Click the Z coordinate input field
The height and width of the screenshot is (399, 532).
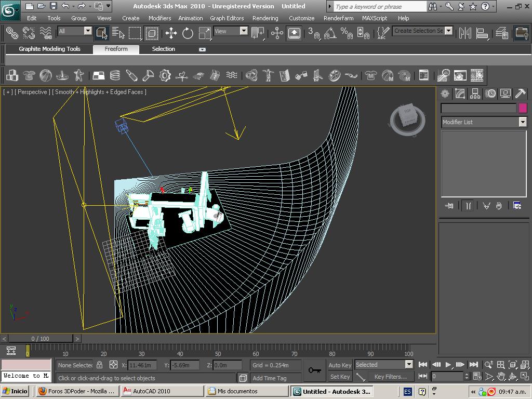click(x=228, y=365)
